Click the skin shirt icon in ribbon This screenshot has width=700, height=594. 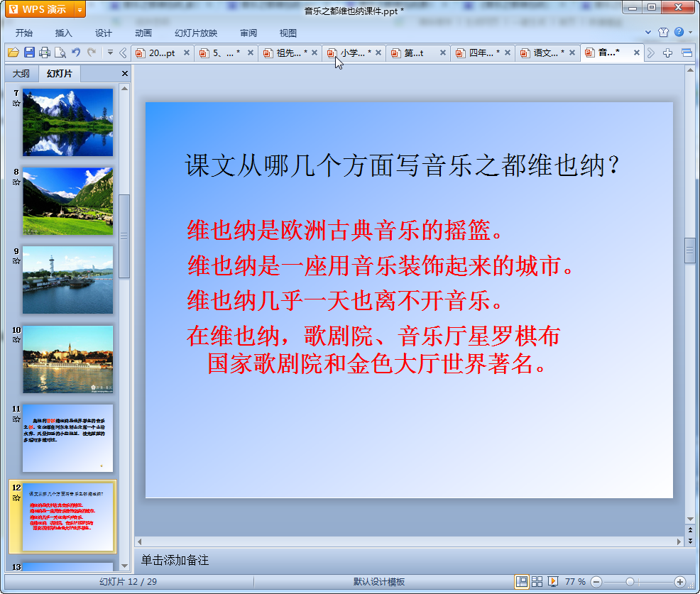click(663, 32)
